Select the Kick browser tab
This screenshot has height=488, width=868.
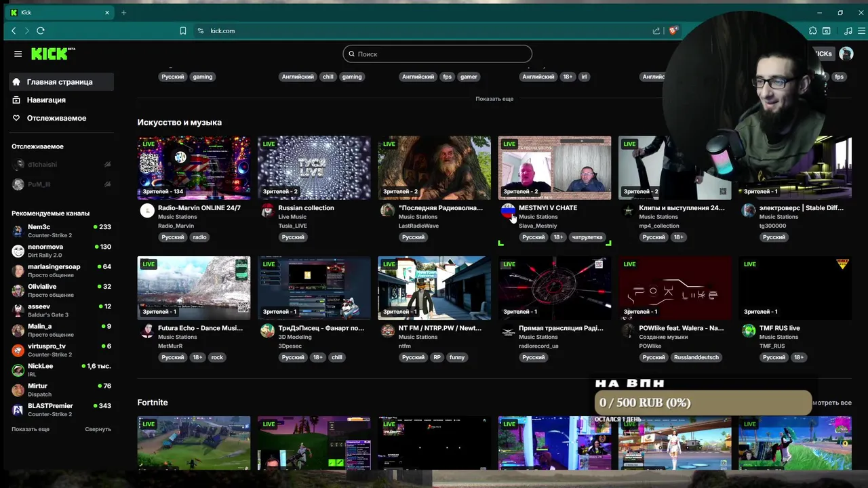pyautogui.click(x=60, y=12)
